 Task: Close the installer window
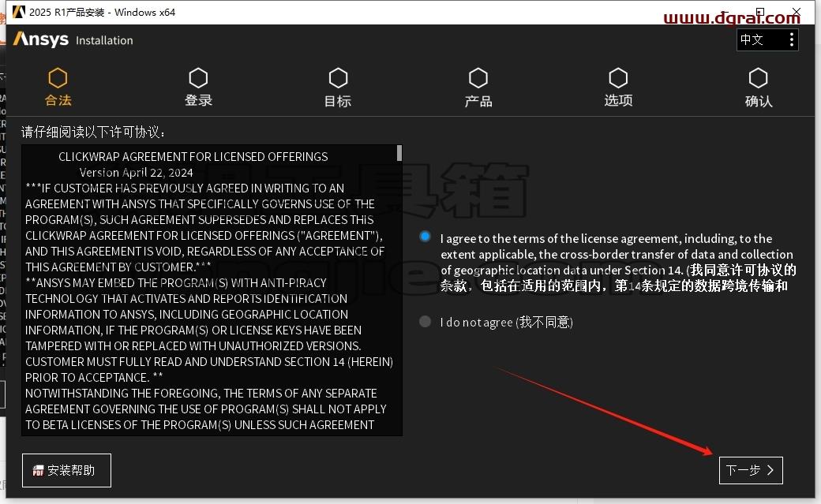coord(796,12)
